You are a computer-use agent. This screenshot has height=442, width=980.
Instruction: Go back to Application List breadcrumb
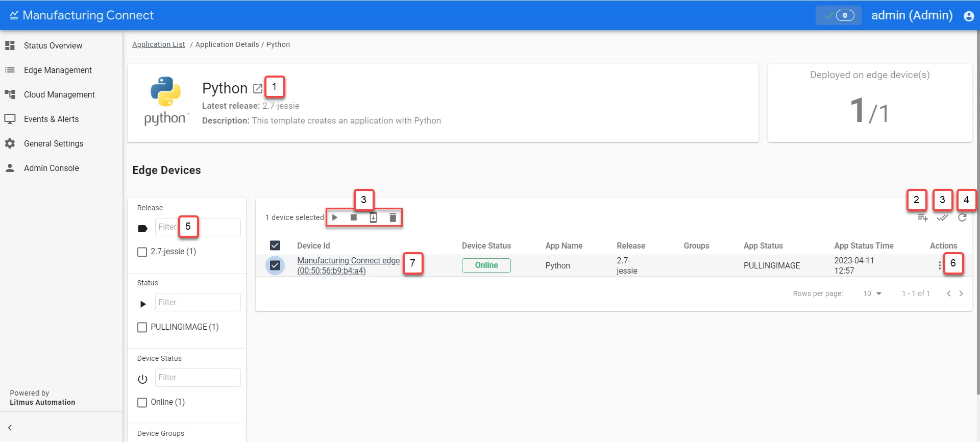pyautogui.click(x=159, y=44)
